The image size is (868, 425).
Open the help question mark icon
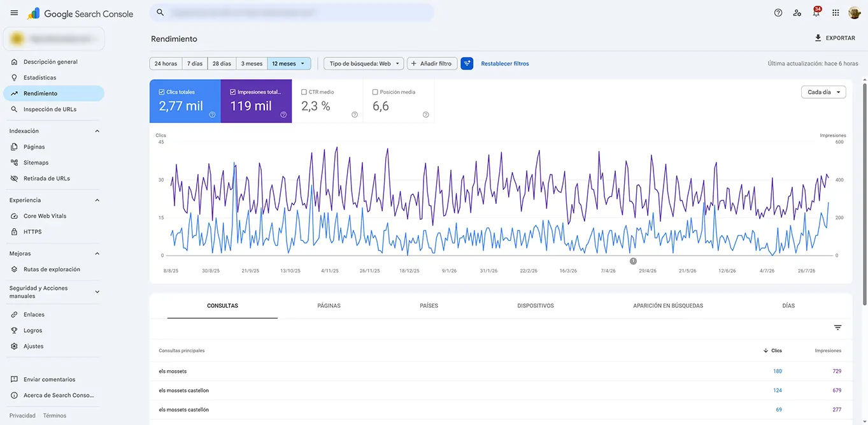pyautogui.click(x=778, y=13)
